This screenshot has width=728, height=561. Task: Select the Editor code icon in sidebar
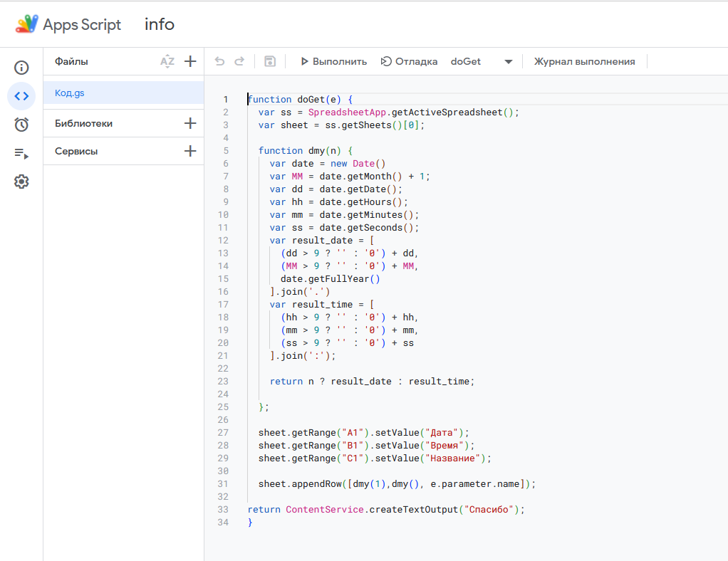coord(21,96)
